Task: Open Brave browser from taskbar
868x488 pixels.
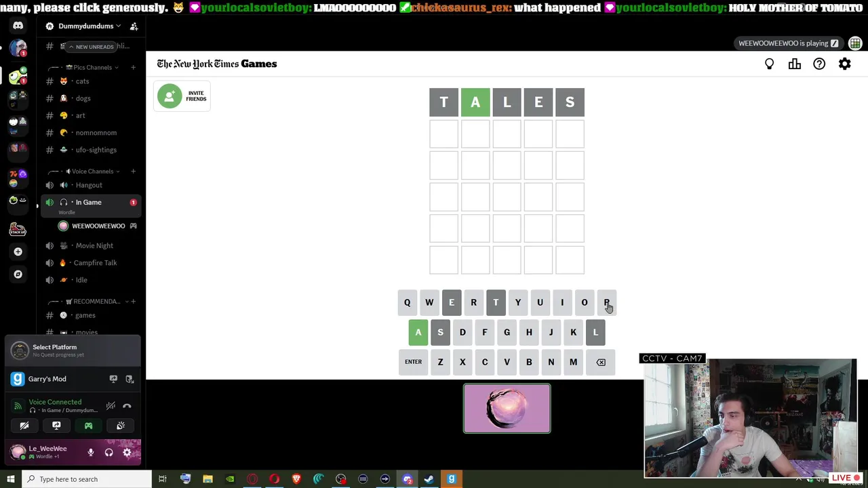Action: 296,479
